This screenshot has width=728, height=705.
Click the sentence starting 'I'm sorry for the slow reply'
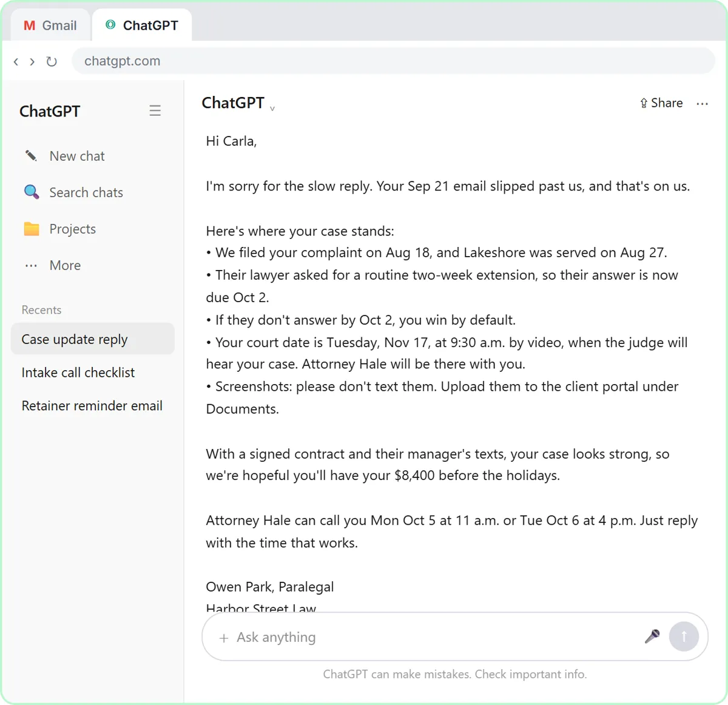pos(448,186)
